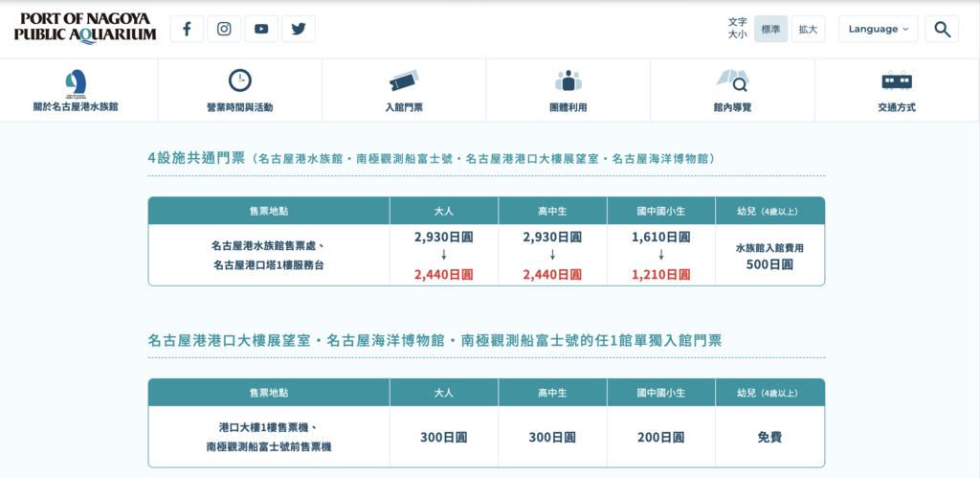Click the ticket icon for 入館門票

coord(404,82)
